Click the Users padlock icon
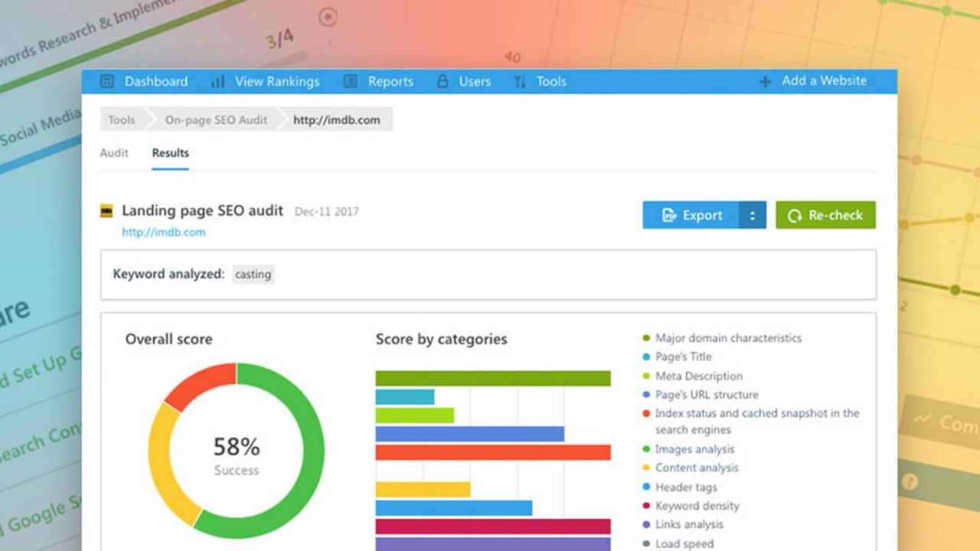980x551 pixels. [442, 81]
